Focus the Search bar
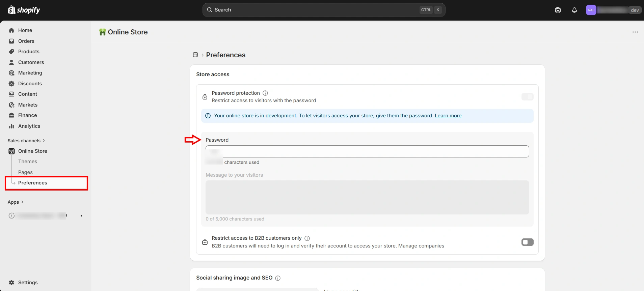 click(324, 10)
